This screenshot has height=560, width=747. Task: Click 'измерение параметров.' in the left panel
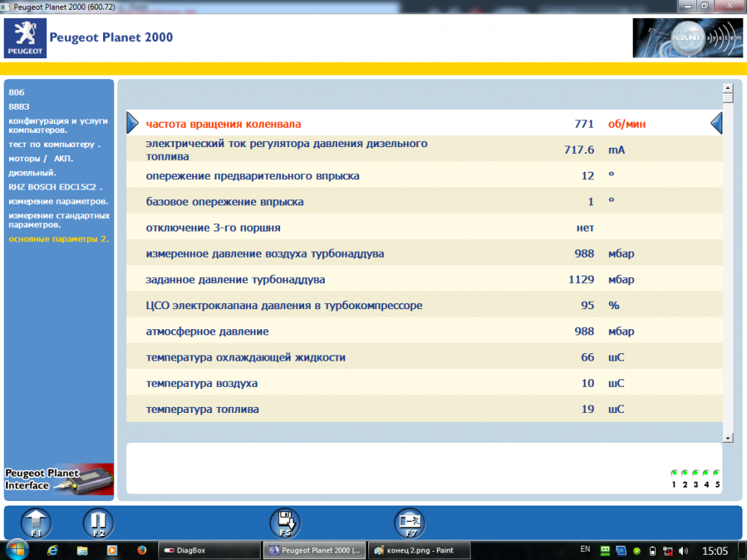pos(58,202)
